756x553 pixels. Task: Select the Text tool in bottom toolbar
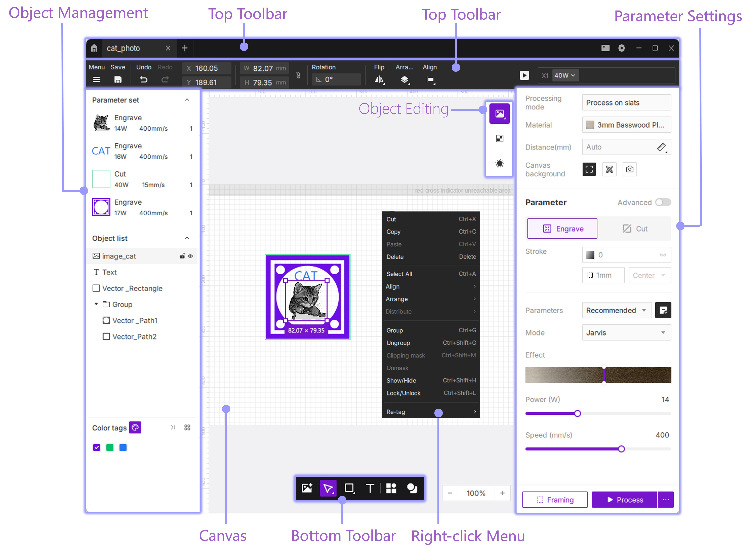pyautogui.click(x=370, y=488)
